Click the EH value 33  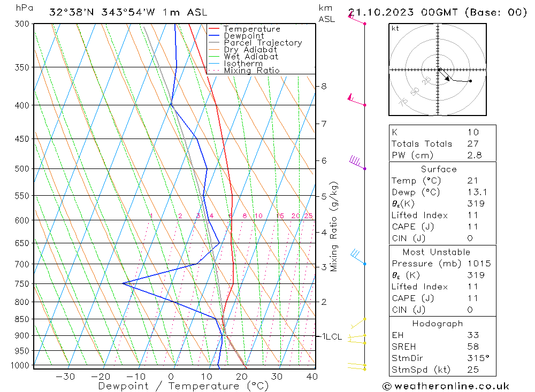coord(473,335)
